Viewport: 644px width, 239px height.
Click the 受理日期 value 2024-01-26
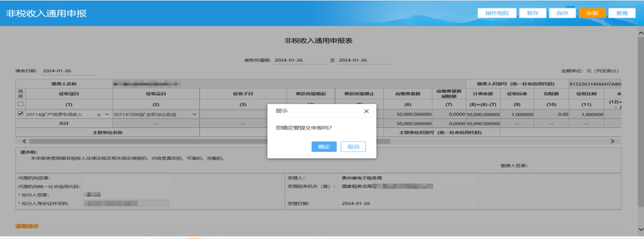coord(355,204)
